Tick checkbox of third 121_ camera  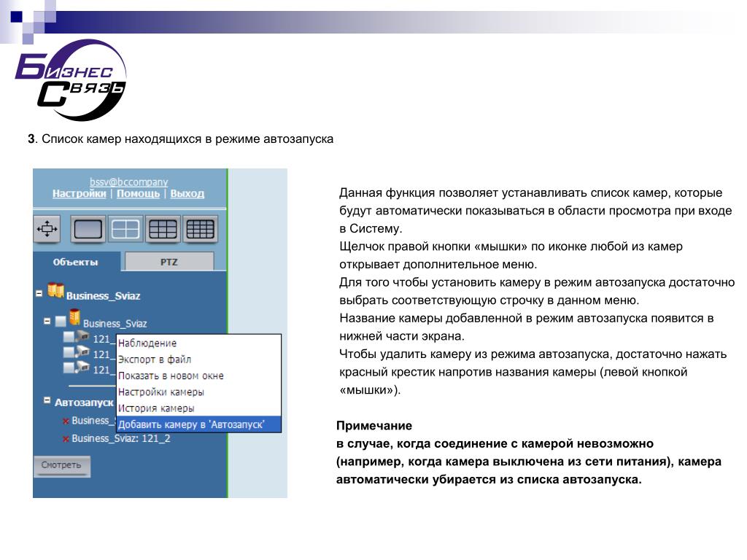[69, 367]
